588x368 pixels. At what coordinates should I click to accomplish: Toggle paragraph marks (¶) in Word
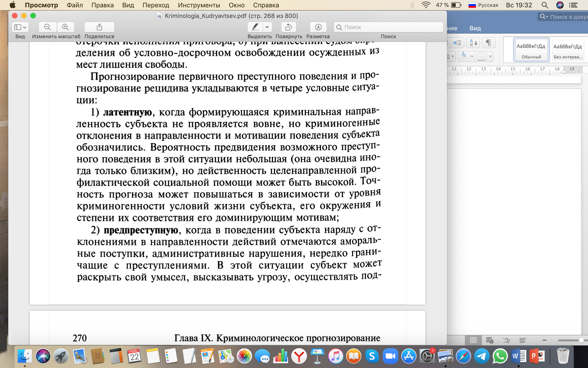click(x=488, y=43)
